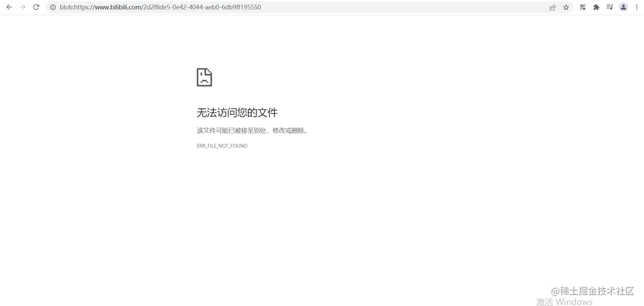
Task: Click the forward navigation arrow
Action: click(22, 7)
